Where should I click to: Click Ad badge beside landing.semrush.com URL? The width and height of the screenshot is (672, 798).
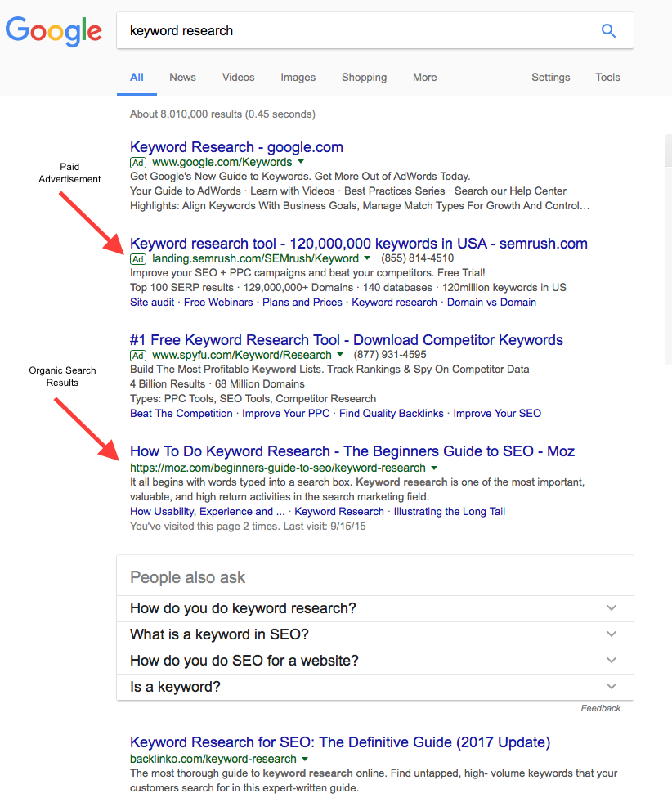[x=138, y=259]
